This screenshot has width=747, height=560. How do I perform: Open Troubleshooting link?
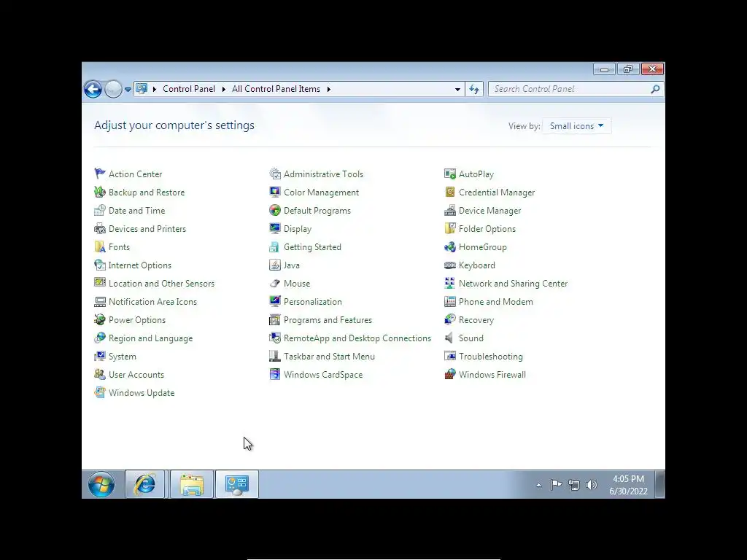click(491, 356)
